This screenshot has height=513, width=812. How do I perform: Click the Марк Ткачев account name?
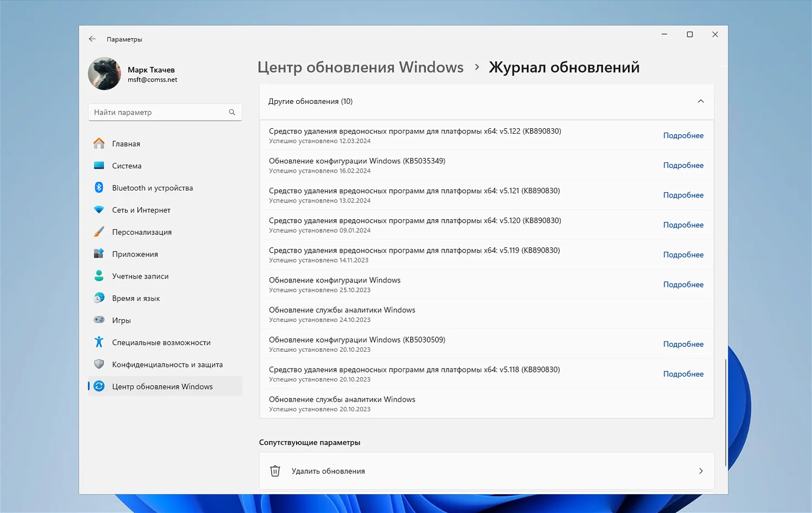(x=151, y=70)
